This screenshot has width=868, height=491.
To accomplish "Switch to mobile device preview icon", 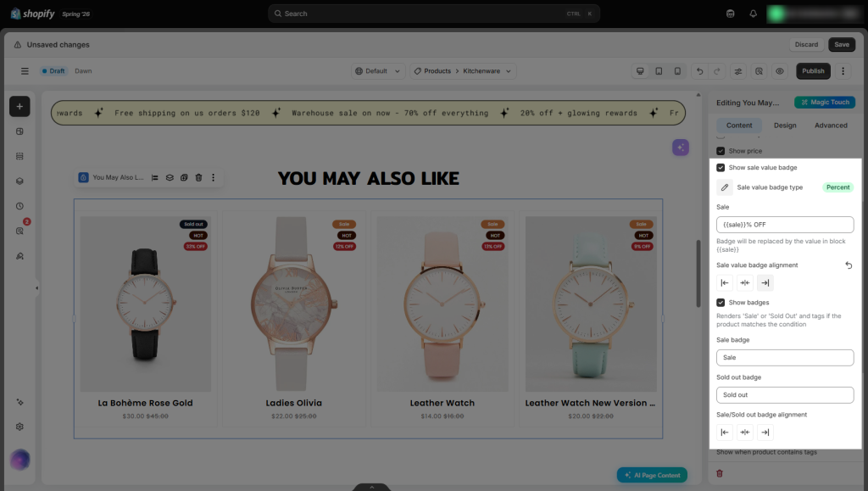I will [x=677, y=71].
